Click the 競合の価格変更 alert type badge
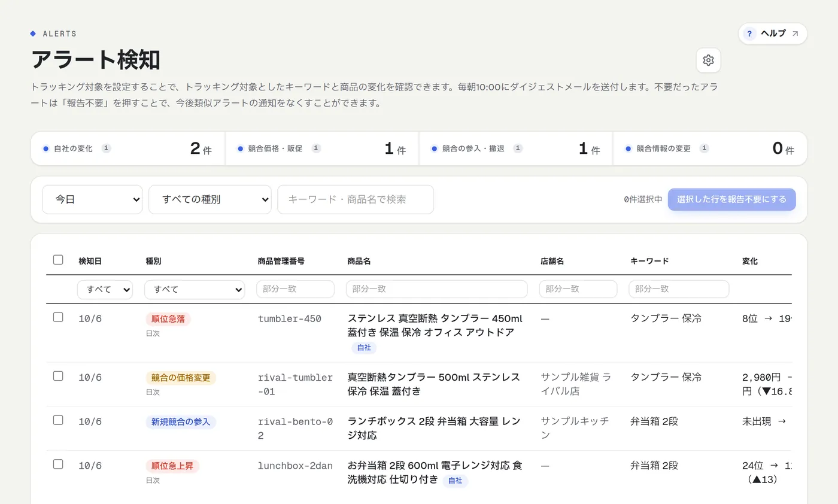Screen dimensions: 838x504 [x=181, y=378]
